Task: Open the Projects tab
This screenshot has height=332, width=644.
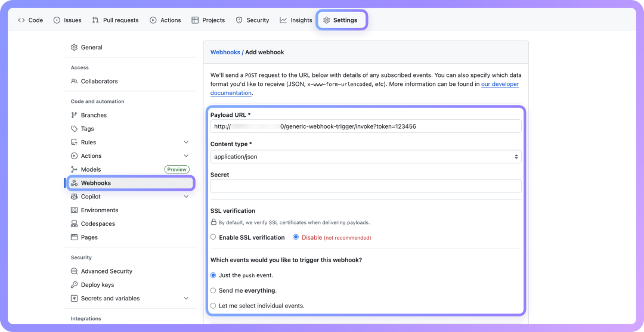Action: tap(208, 20)
